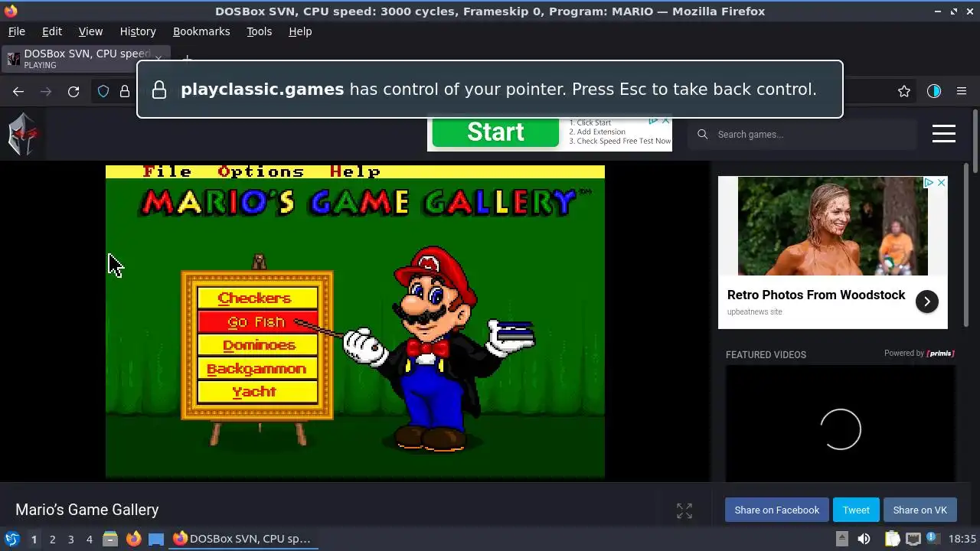The image size is (980, 551).
Task: Close the Woodstock sidebar ad
Action: [942, 182]
